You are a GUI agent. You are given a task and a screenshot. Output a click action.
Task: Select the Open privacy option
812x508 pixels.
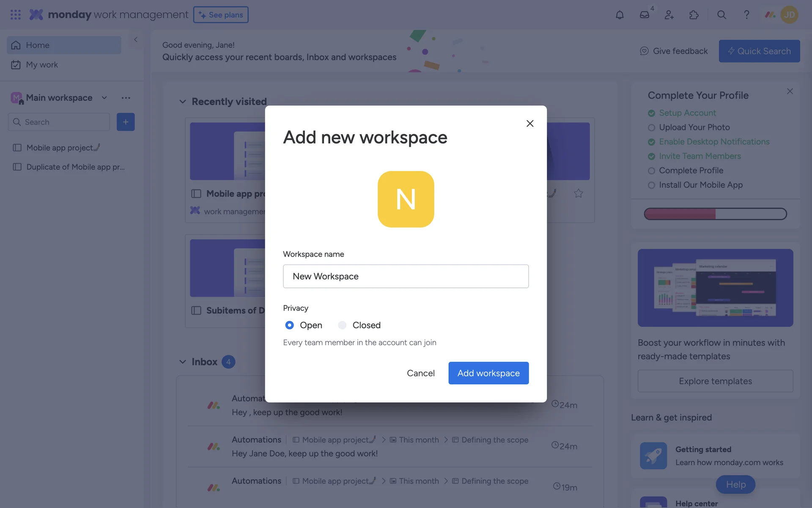(290, 325)
